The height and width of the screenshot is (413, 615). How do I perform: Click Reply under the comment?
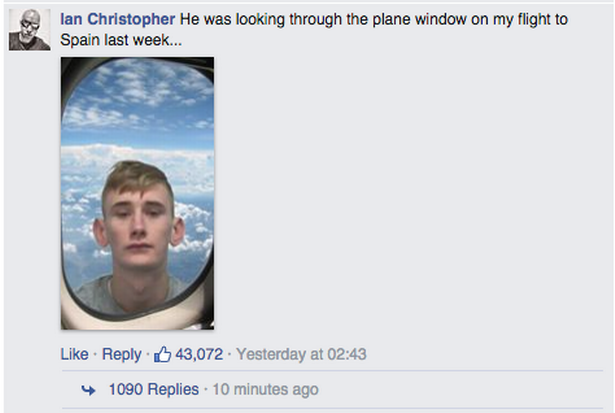point(122,355)
